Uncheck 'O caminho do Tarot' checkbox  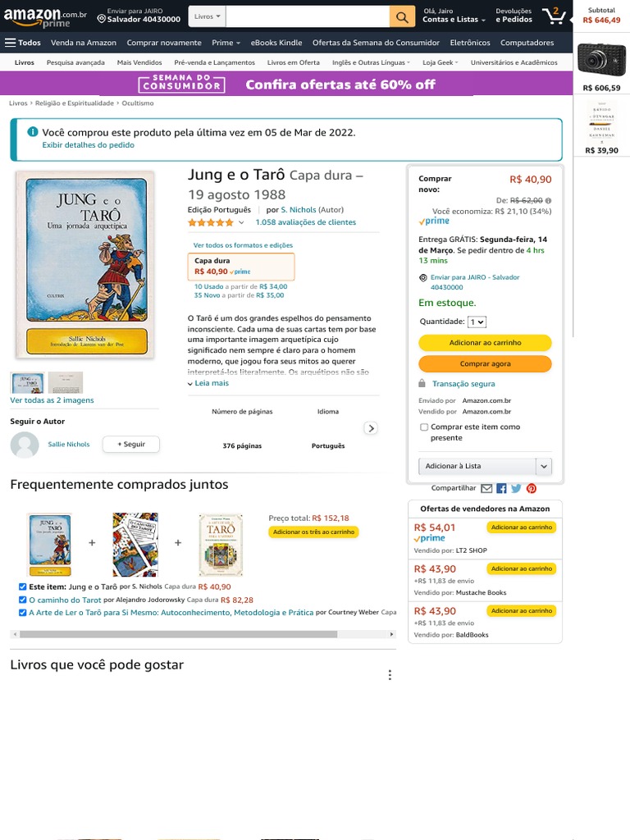(22, 600)
